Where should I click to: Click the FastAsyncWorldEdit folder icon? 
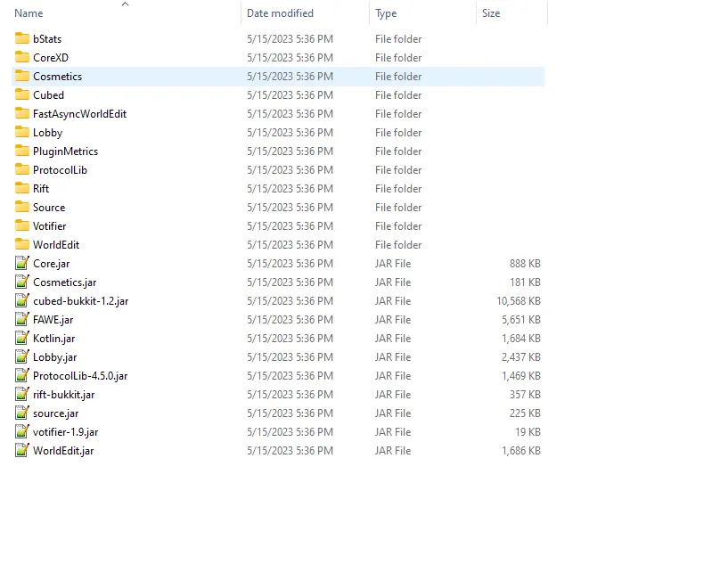click(x=22, y=113)
